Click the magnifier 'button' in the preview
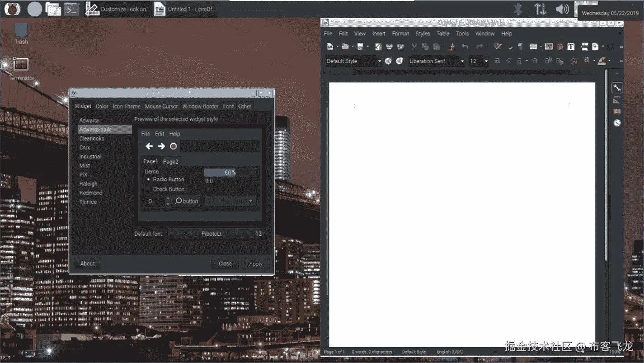 click(x=186, y=201)
